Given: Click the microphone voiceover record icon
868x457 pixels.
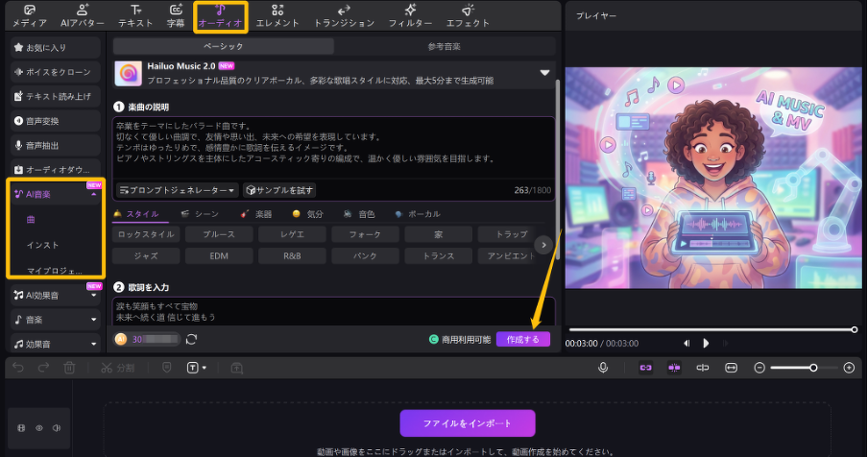Looking at the screenshot, I should point(603,368).
